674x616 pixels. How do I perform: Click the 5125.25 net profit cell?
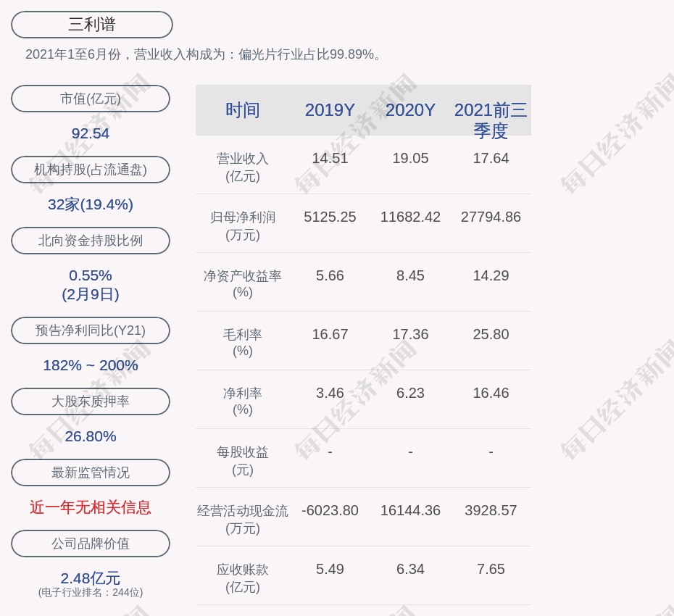330,217
